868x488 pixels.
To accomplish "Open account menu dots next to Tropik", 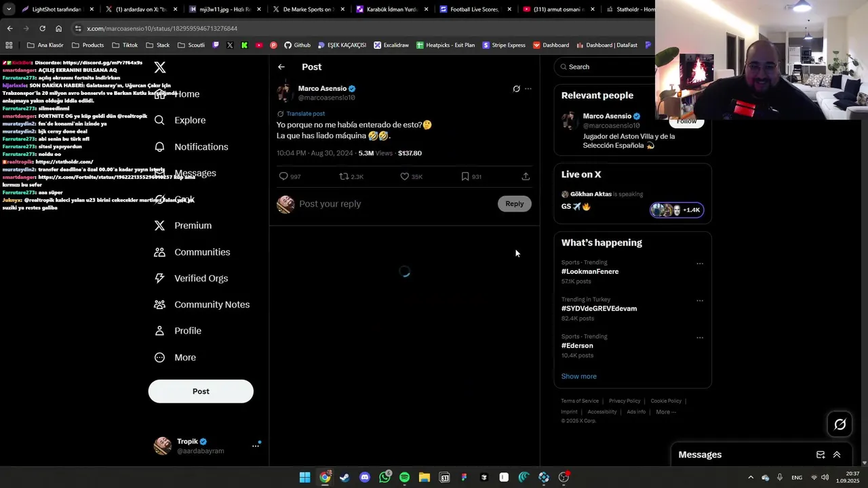I will click(256, 445).
